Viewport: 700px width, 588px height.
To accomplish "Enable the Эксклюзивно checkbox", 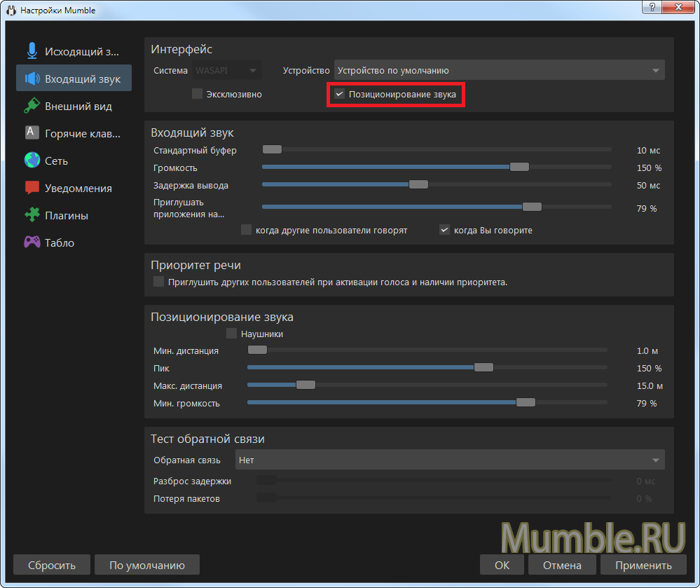I will (197, 94).
